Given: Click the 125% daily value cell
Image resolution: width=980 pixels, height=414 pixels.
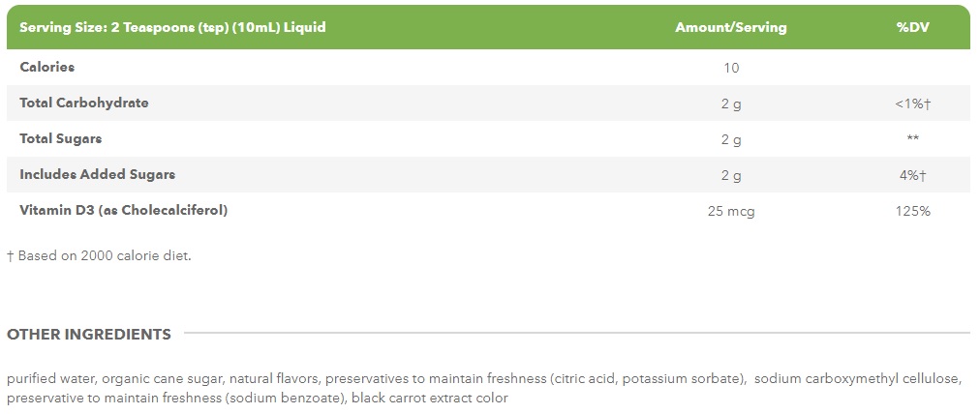Looking at the screenshot, I should 912,212.
